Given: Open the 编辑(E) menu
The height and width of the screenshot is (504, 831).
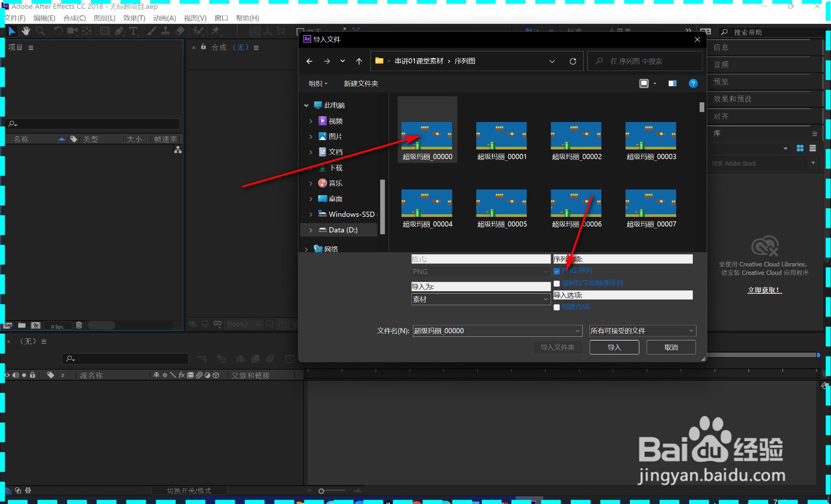Looking at the screenshot, I should point(44,18).
